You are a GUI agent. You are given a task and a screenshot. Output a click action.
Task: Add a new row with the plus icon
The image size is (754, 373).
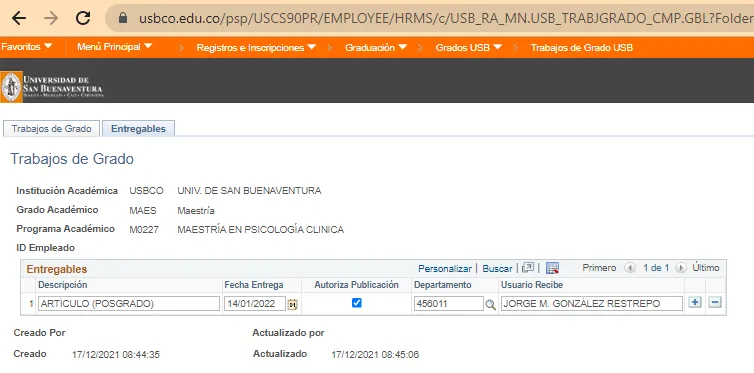[695, 302]
